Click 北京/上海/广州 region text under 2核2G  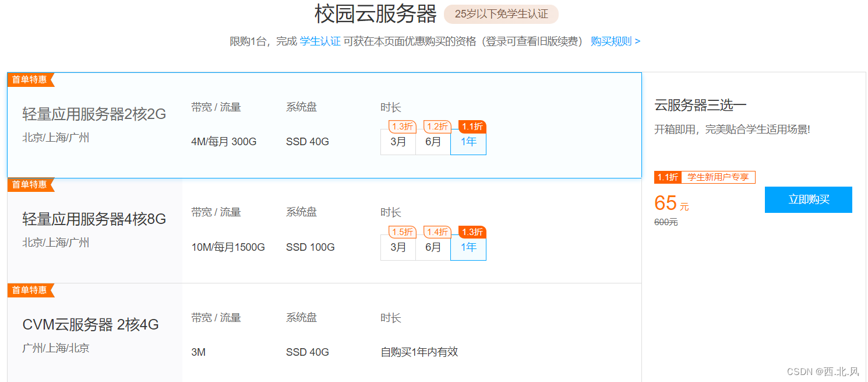tap(56, 138)
